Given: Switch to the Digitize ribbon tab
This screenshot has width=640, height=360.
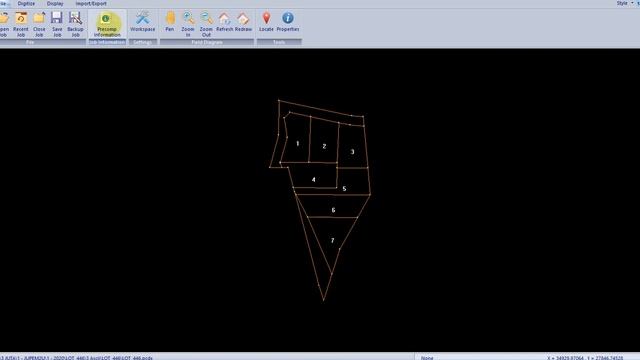Looking at the screenshot, I should tap(26, 3).
